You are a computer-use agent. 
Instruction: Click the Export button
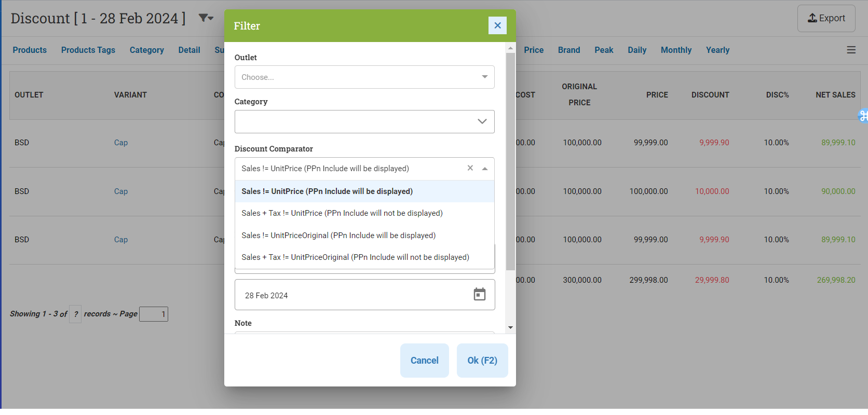(826, 18)
